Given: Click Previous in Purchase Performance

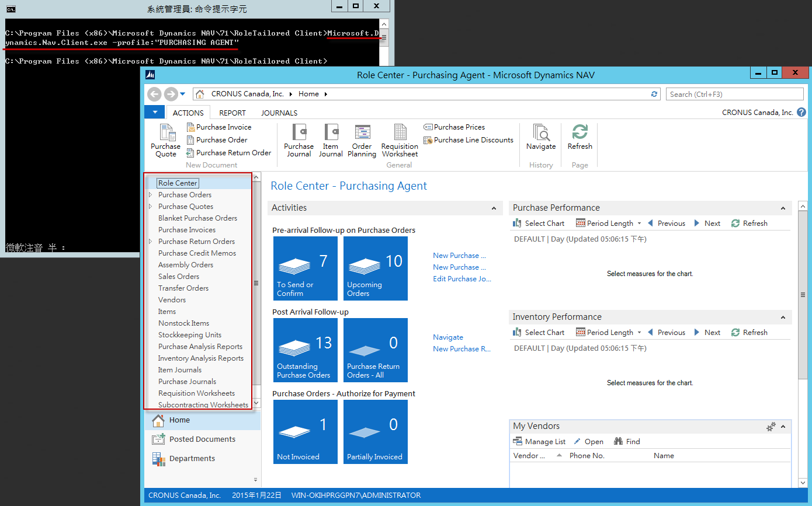Looking at the screenshot, I should point(666,224).
